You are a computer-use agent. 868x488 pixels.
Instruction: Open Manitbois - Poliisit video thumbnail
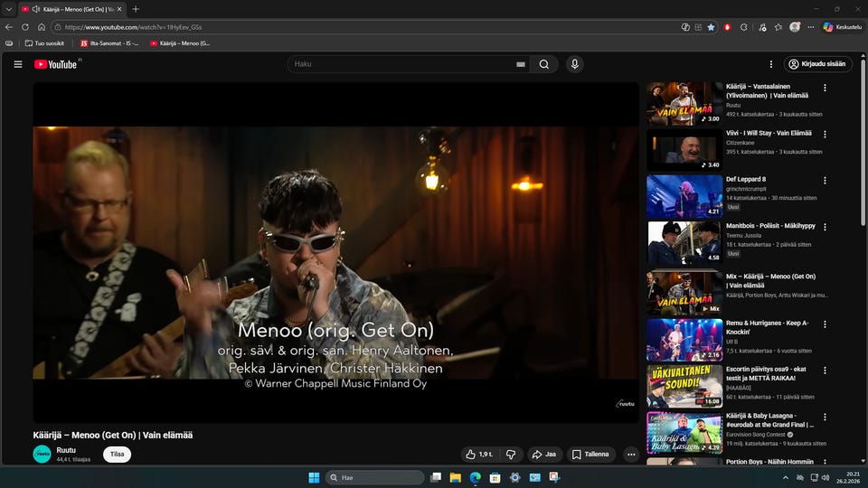(x=684, y=242)
